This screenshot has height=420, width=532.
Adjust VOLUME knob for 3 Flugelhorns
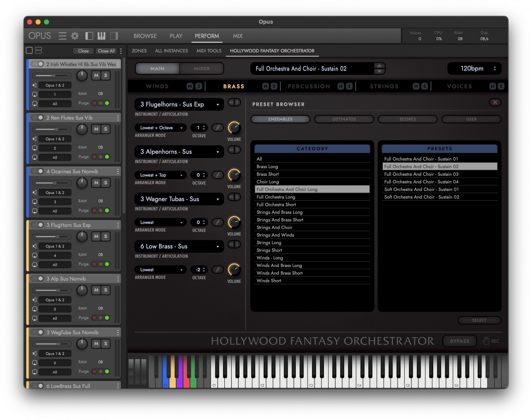click(234, 128)
